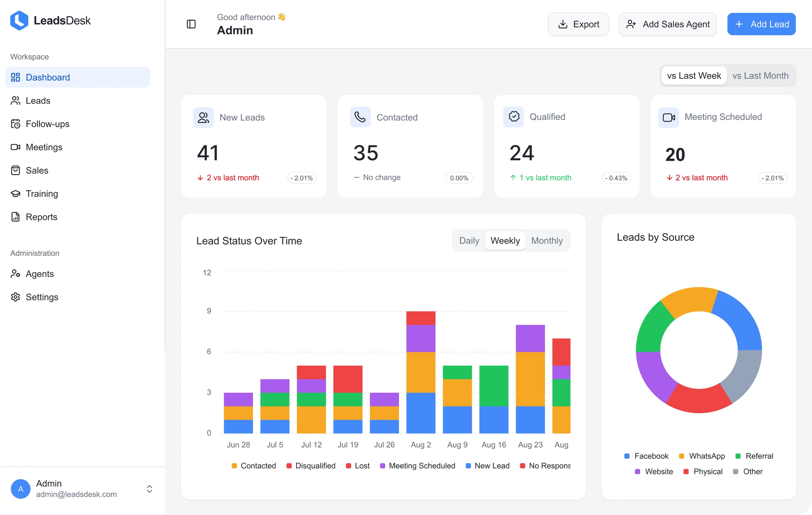Click the Agents user-cog icon
Image resolution: width=812 pixels, height=515 pixels.
tap(16, 274)
